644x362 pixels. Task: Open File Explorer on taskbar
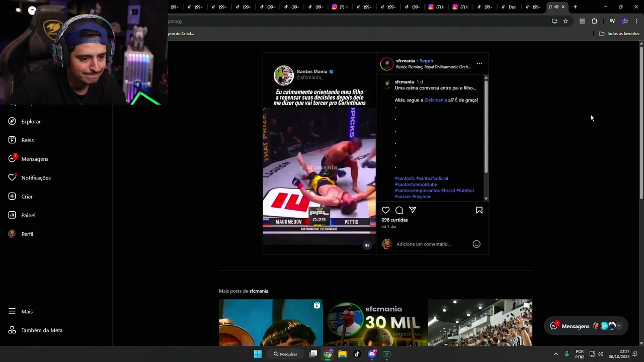coord(342,354)
